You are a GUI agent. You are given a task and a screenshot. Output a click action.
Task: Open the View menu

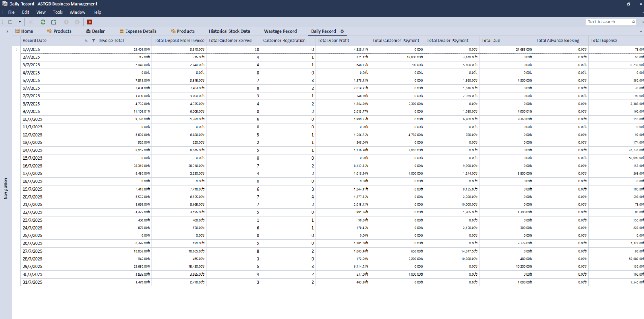pos(41,12)
